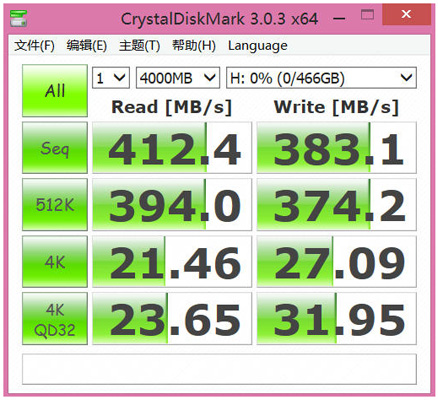The width and height of the screenshot is (438, 400).
Task: Open the 编辑(E) menu
Action: [x=87, y=46]
